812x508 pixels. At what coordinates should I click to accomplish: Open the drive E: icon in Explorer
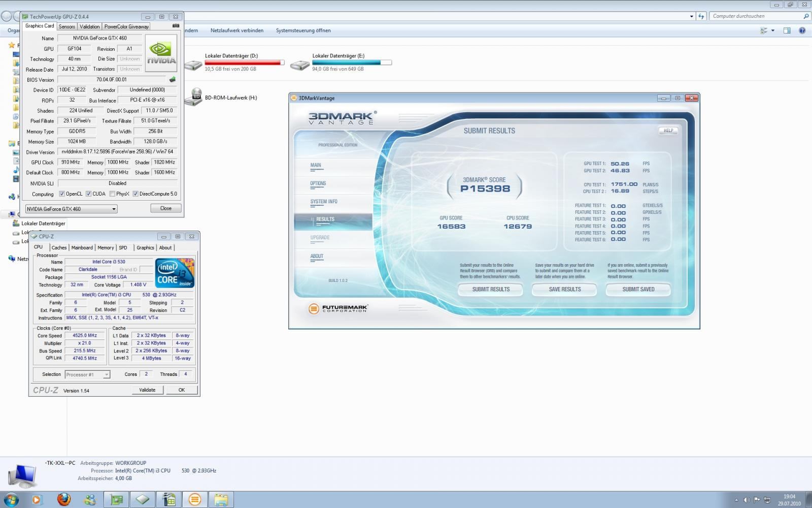pos(300,65)
